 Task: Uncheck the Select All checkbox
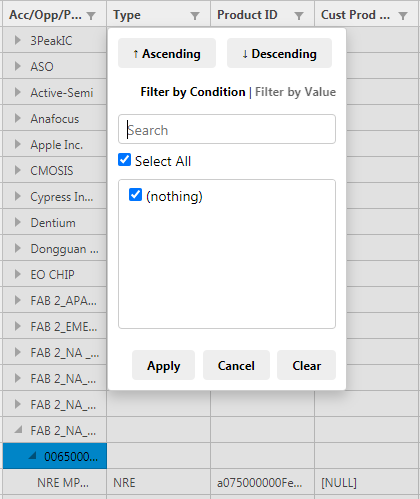click(125, 160)
